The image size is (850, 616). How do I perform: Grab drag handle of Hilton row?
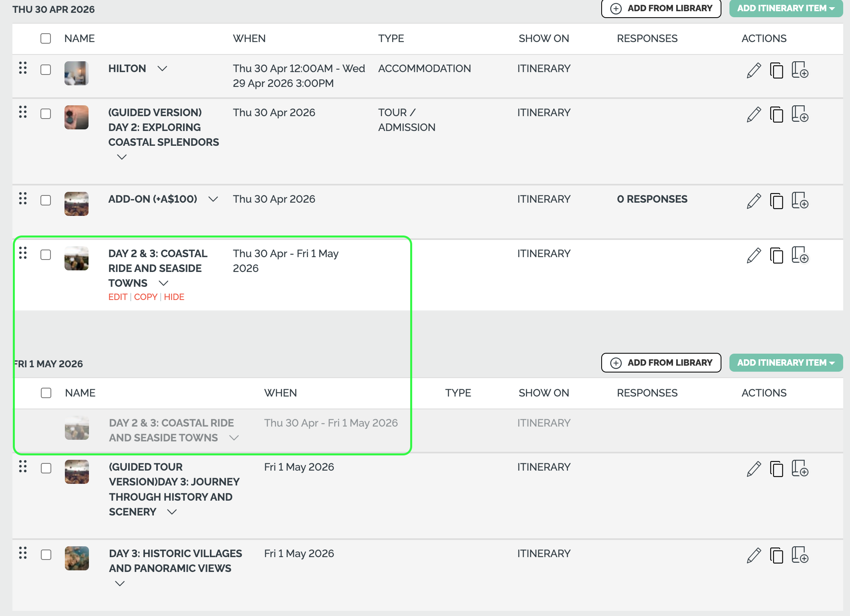click(x=23, y=68)
